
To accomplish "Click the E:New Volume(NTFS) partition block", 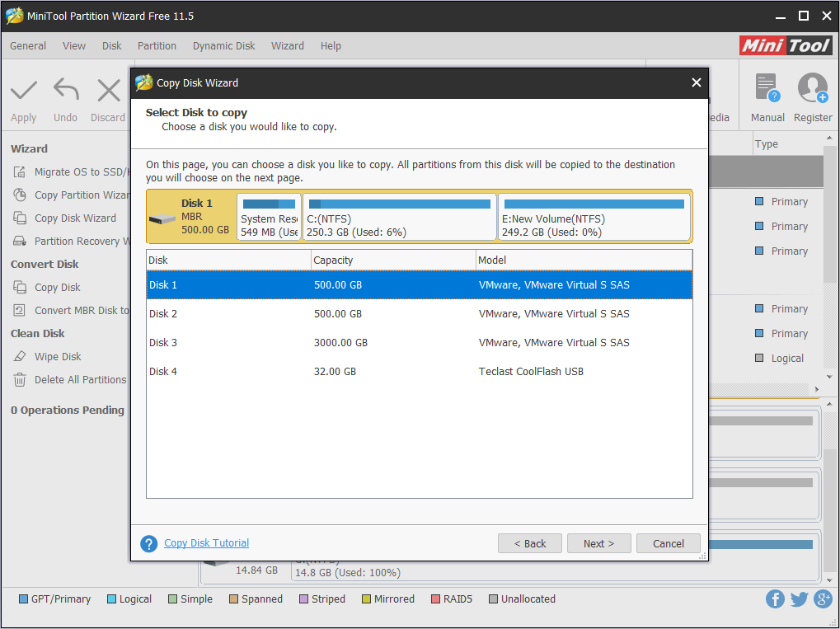I will point(594,217).
